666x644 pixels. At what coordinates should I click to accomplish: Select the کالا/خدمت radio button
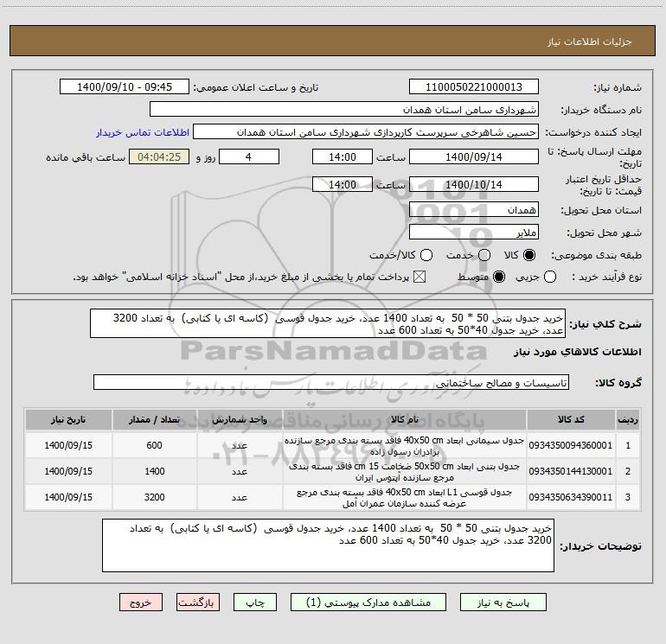click(x=426, y=255)
